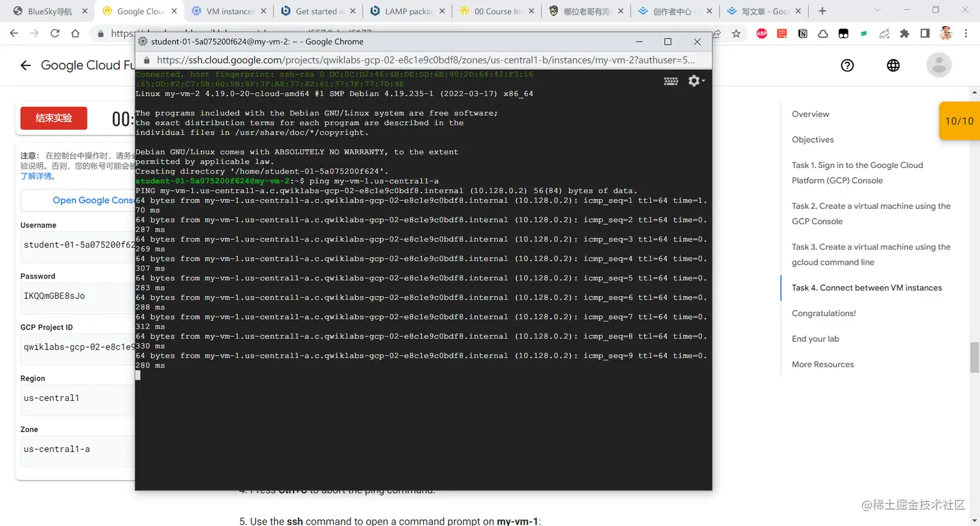Click the cloud extension icon
This screenshot has height=526, width=980.
[822, 33]
